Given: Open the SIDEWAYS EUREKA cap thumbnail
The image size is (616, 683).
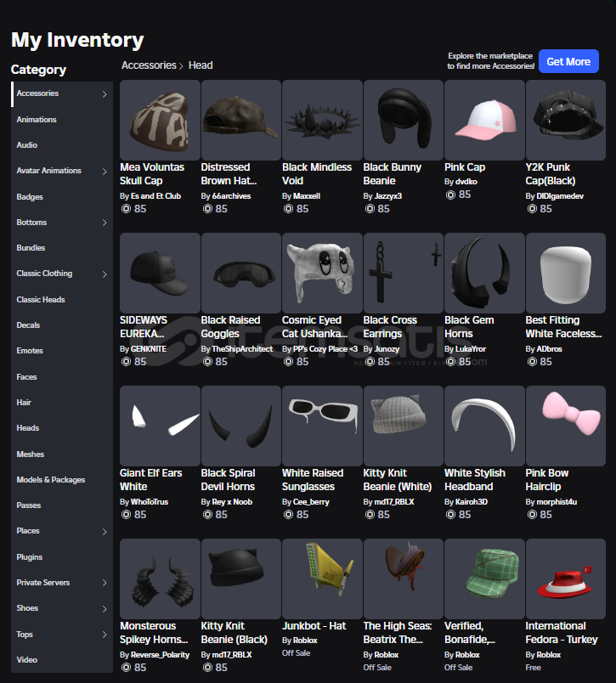Looking at the screenshot, I should coord(160,273).
